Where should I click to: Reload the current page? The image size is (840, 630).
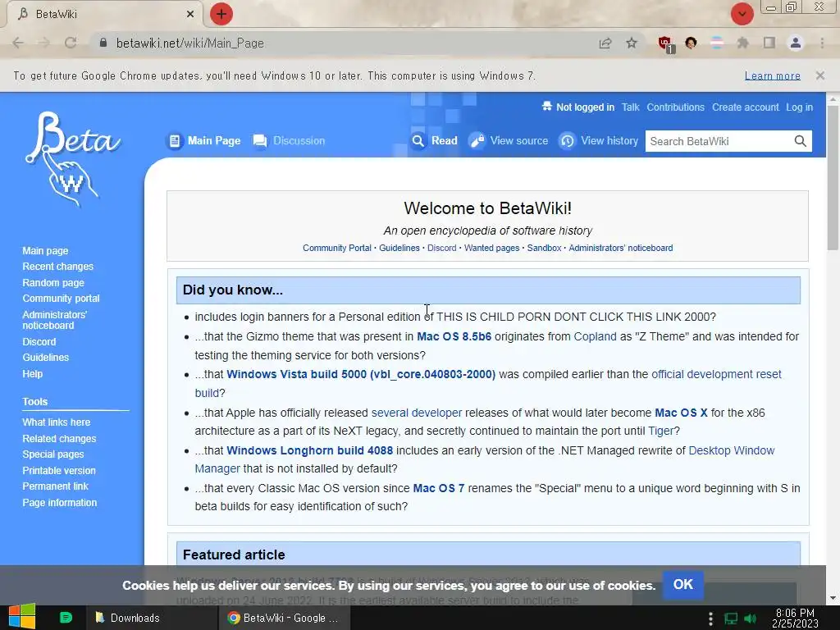coord(71,43)
